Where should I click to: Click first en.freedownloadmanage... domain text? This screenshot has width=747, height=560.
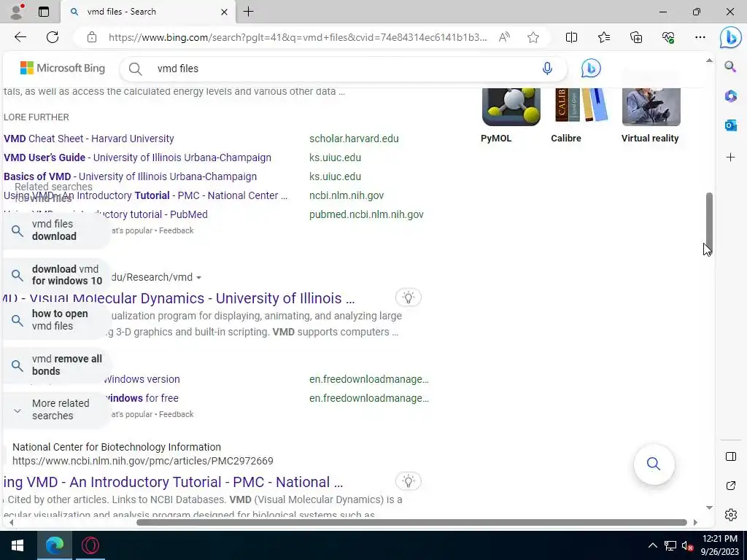(368, 379)
